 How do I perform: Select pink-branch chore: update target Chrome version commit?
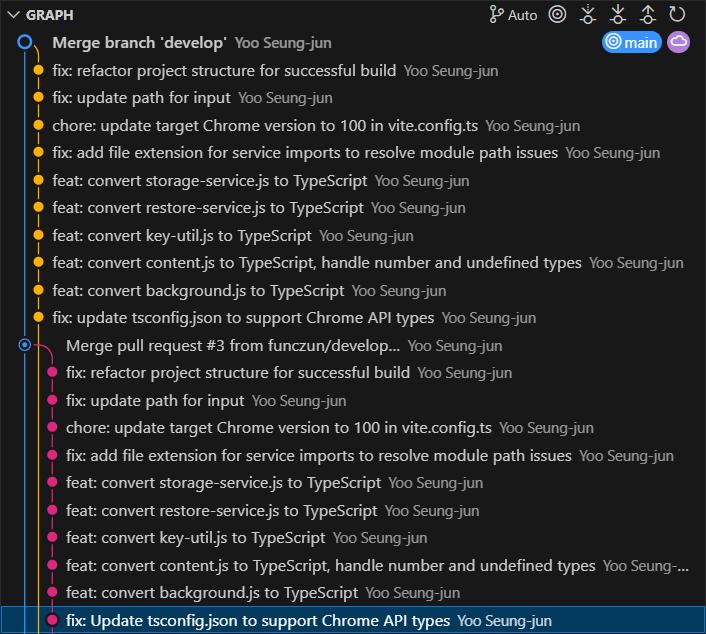point(353,428)
